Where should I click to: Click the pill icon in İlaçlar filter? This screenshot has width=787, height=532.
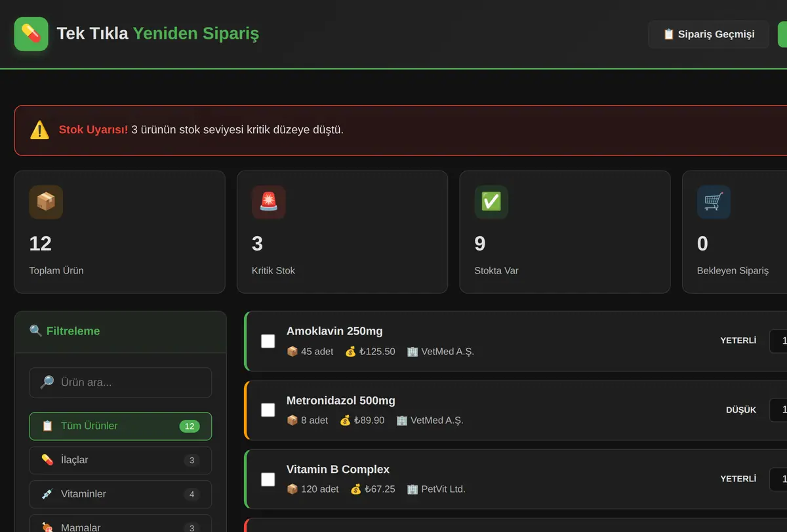pos(47,460)
